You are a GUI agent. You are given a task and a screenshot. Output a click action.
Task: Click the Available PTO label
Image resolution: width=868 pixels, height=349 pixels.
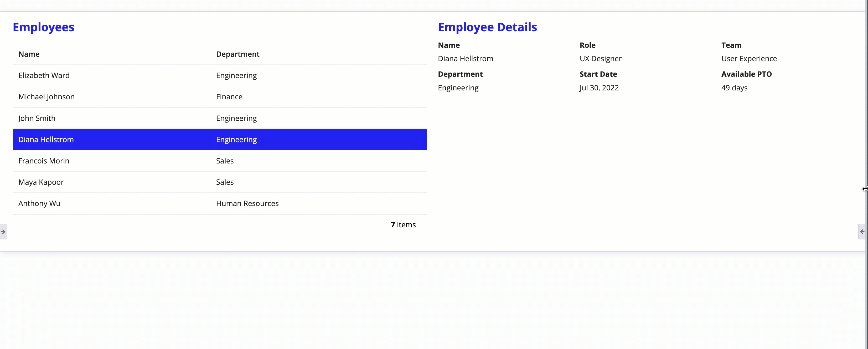tap(746, 74)
